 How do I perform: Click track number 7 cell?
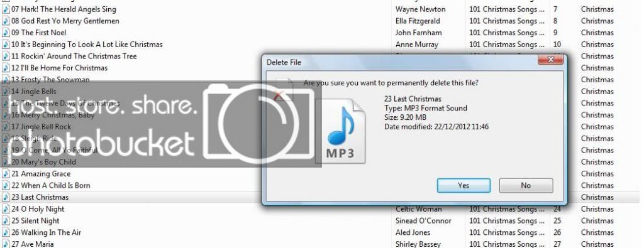click(555, 9)
